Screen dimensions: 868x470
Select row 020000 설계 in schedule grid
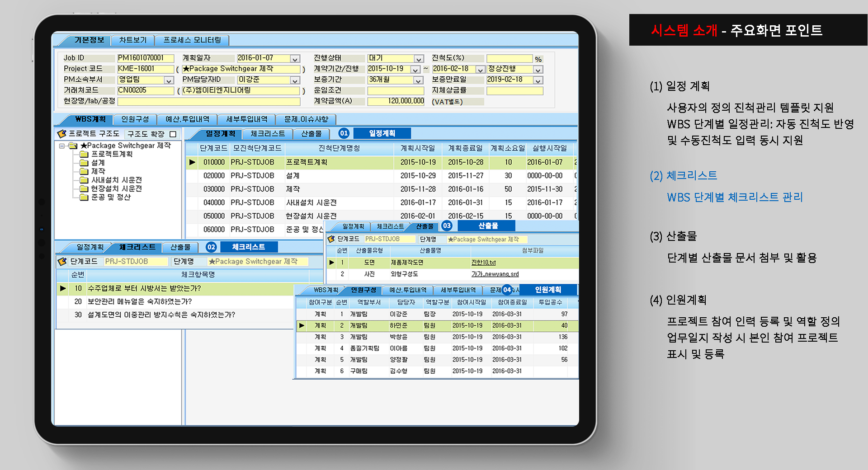pos(381,175)
